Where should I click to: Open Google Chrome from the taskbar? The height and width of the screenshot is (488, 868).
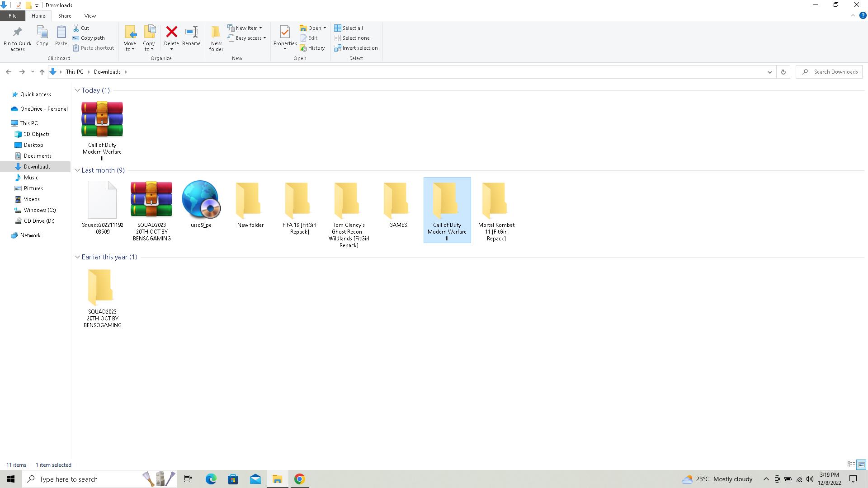point(299,479)
